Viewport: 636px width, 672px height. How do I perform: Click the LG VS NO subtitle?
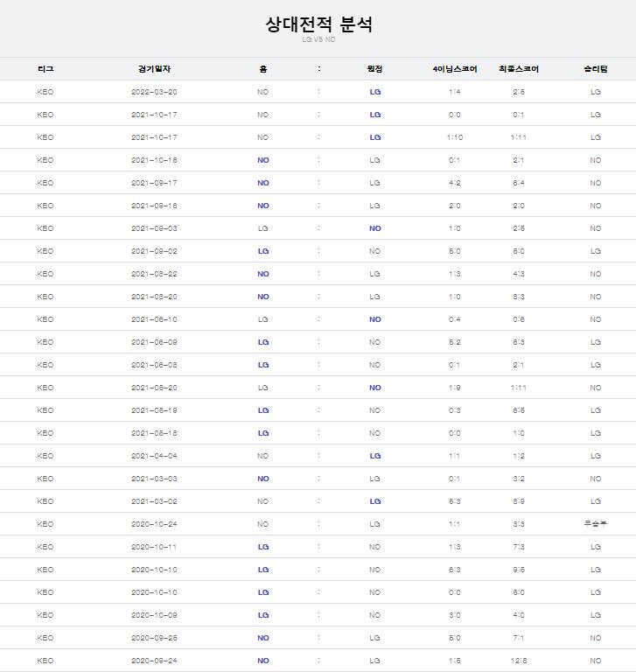[318, 39]
